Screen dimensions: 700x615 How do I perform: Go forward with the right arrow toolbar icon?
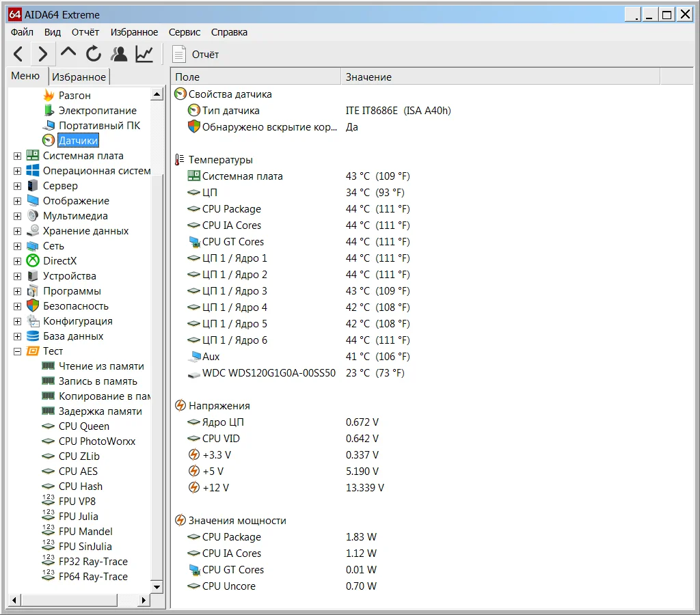pos(43,54)
